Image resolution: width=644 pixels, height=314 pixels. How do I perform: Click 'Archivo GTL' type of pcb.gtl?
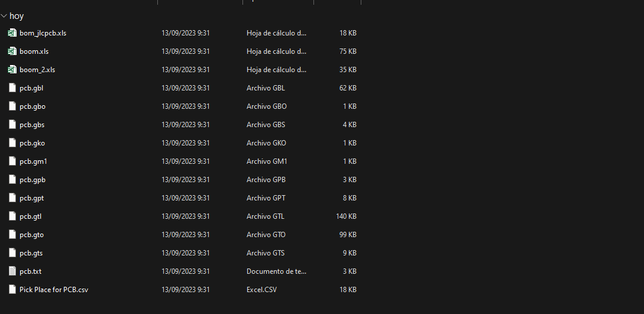265,216
